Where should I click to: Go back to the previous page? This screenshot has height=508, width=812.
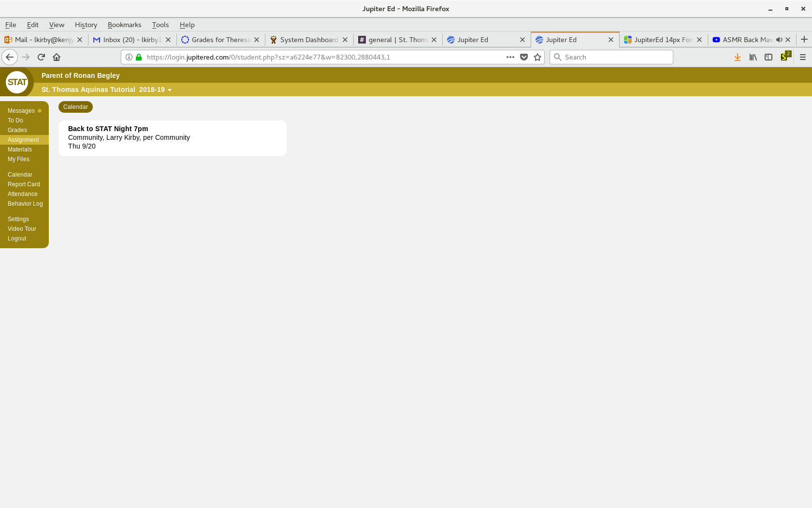pyautogui.click(x=10, y=57)
